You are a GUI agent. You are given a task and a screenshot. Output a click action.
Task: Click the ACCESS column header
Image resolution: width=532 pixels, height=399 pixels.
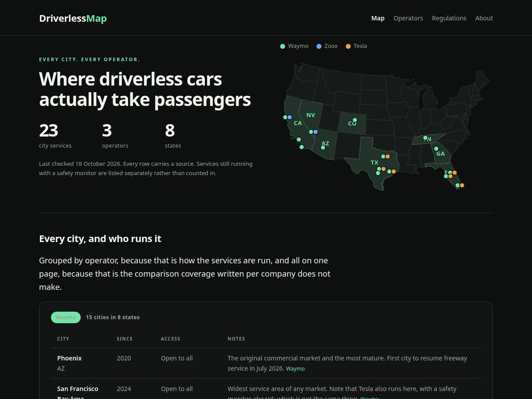171,339
